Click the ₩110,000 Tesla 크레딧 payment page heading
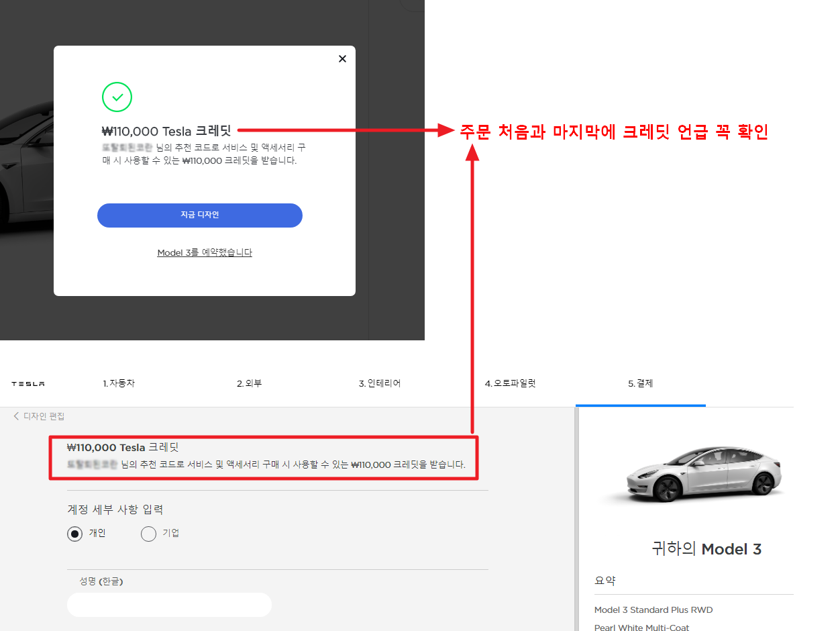The width and height of the screenshot is (840, 631). point(123,447)
